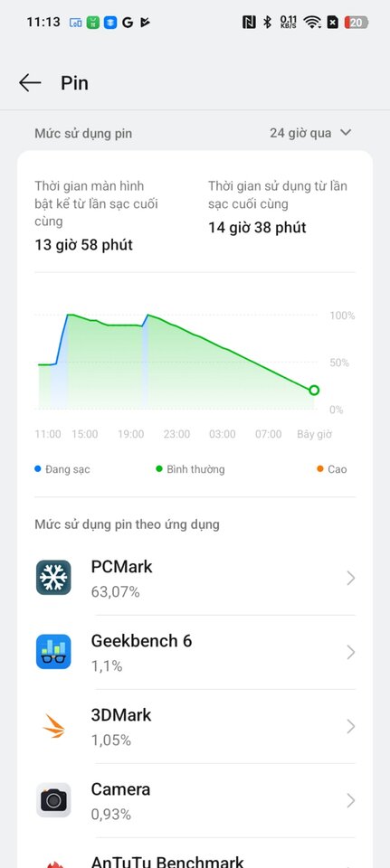Screen dimensions: 390x868
Task: Expand PCMark details with its chevron
Action: point(351,579)
